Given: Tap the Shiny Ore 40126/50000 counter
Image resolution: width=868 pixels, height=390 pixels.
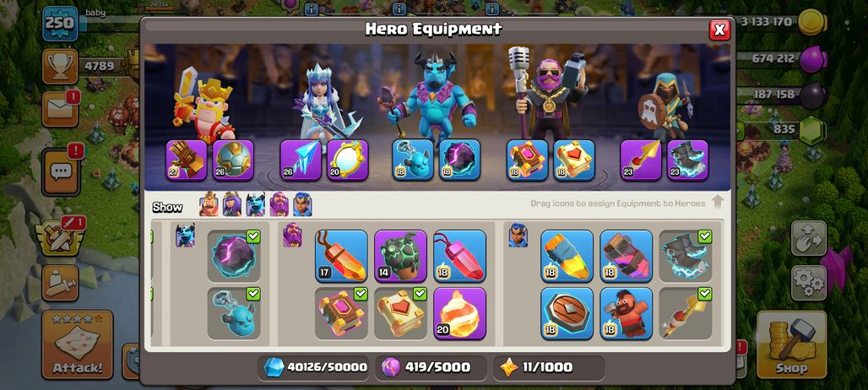Looking at the screenshot, I should [315, 366].
